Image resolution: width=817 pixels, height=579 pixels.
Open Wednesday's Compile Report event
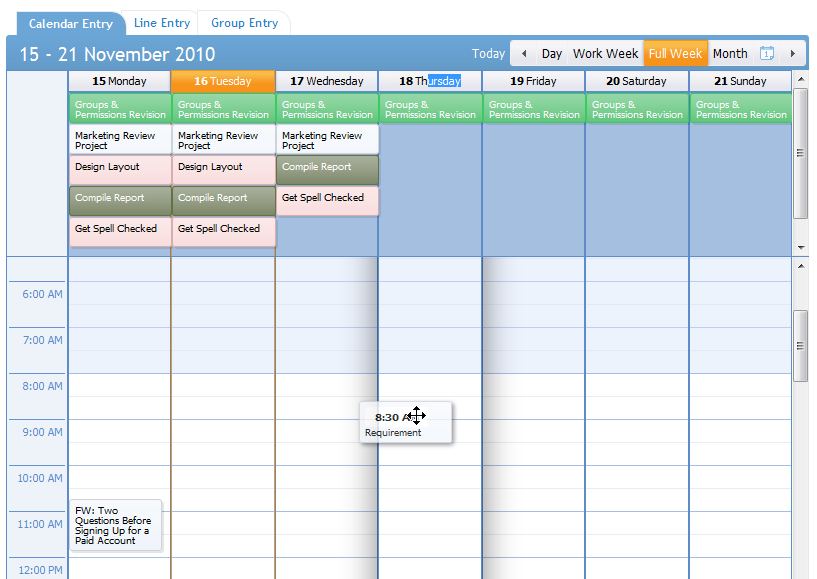click(x=327, y=170)
